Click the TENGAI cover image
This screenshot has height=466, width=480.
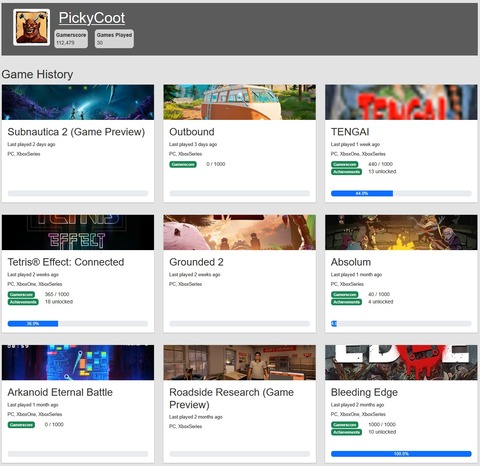[x=401, y=102]
